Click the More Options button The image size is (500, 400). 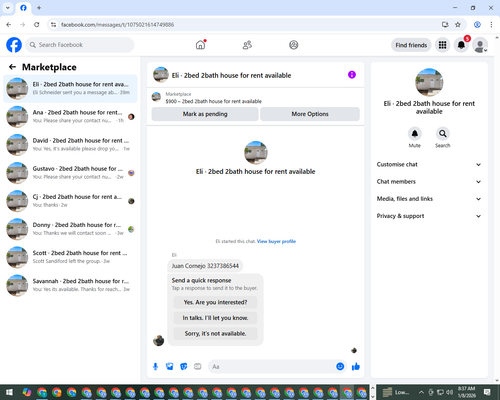[x=310, y=114]
